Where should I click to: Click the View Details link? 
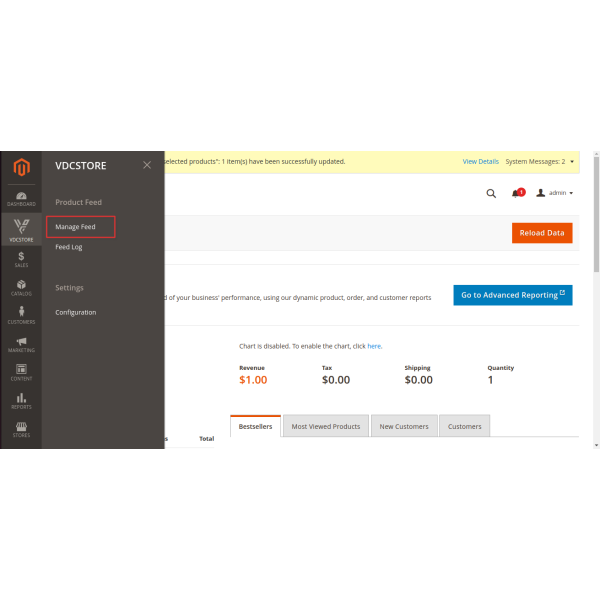[x=480, y=161]
